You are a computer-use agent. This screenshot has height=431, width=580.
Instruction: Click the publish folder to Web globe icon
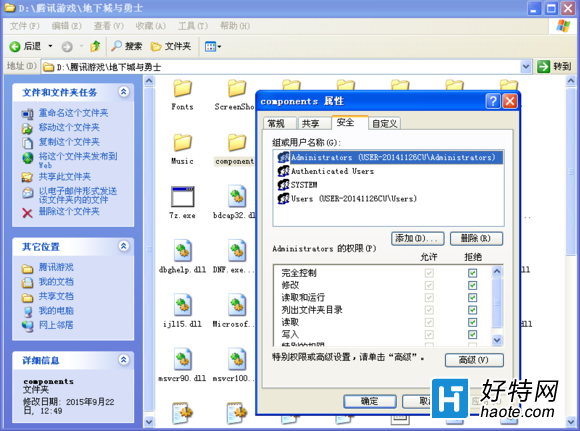[27, 158]
